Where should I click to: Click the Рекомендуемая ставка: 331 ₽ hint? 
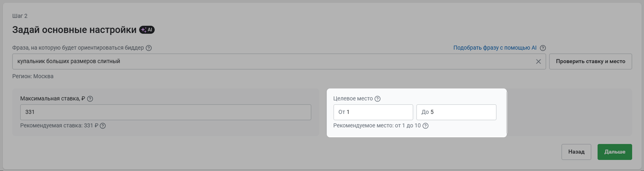tap(59, 126)
